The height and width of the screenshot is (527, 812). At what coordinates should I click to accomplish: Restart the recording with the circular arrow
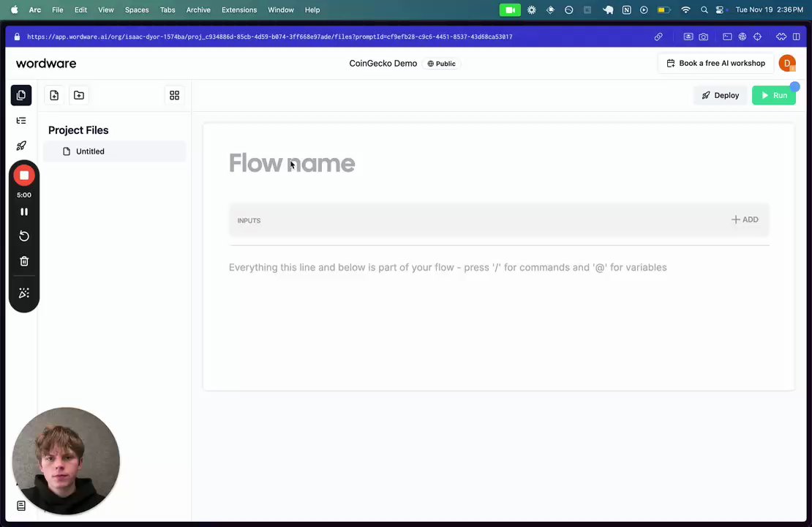point(24,236)
